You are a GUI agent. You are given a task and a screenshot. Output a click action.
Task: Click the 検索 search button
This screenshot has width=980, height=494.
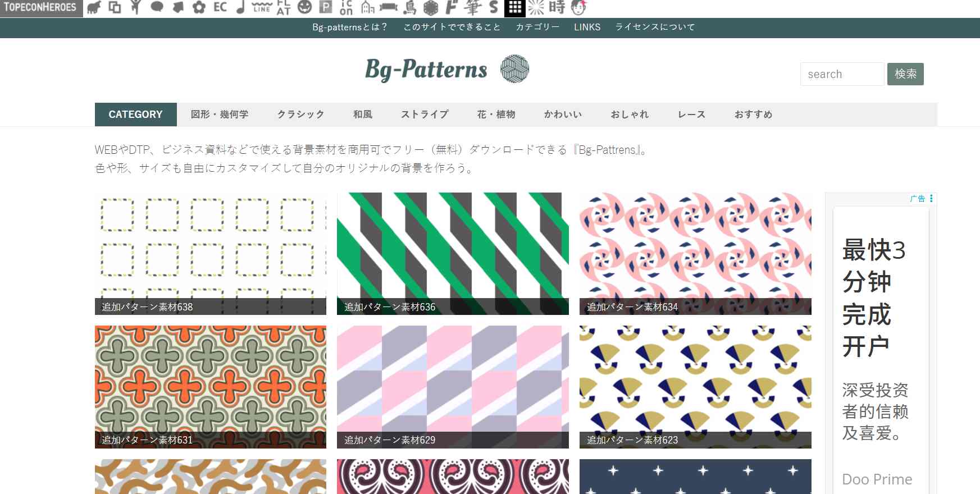(905, 74)
